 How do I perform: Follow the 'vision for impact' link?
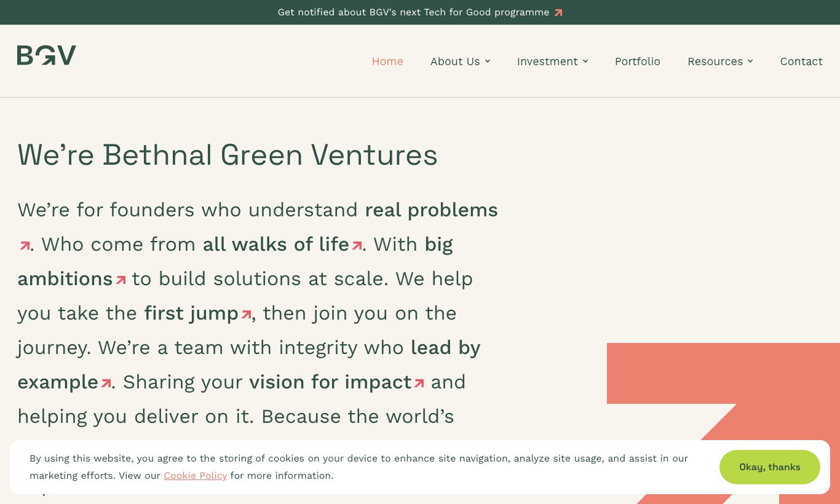(330, 382)
